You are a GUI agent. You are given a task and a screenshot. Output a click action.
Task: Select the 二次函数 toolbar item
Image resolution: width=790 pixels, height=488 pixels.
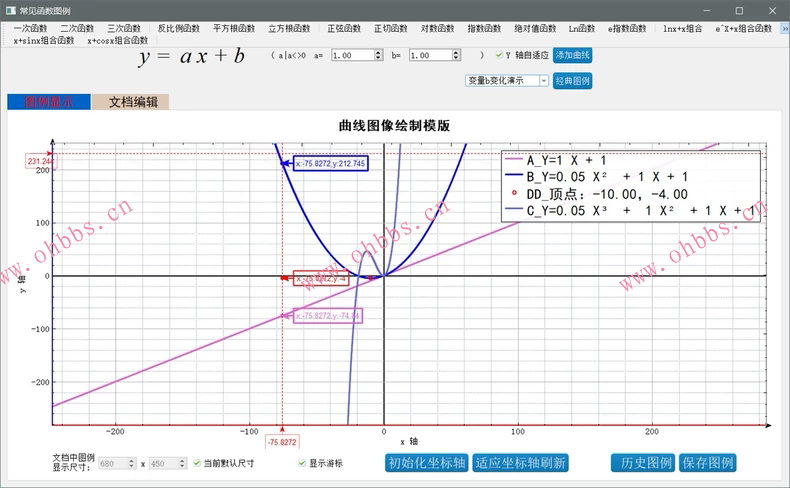[77, 29]
